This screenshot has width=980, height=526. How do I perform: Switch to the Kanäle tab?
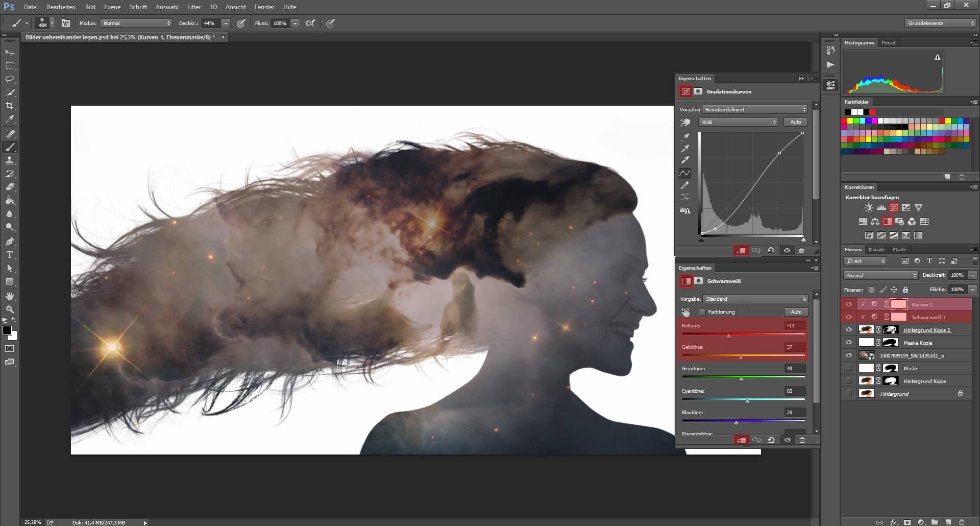(x=876, y=249)
